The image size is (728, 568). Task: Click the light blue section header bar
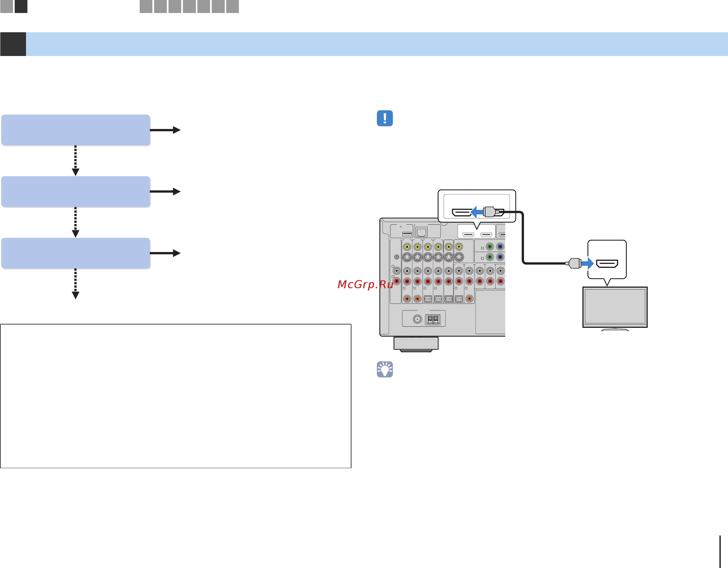377,44
